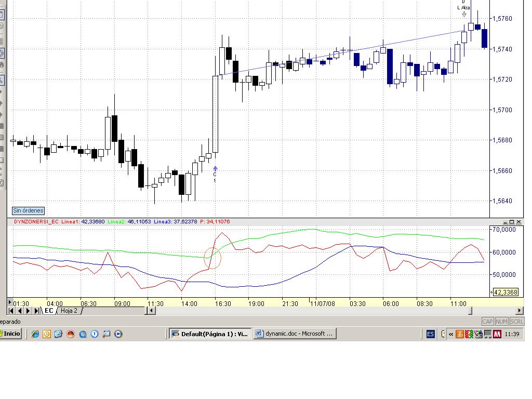
Task: Click the horizontal scrollbar right arrow
Action: pyautogui.click(x=520, y=311)
